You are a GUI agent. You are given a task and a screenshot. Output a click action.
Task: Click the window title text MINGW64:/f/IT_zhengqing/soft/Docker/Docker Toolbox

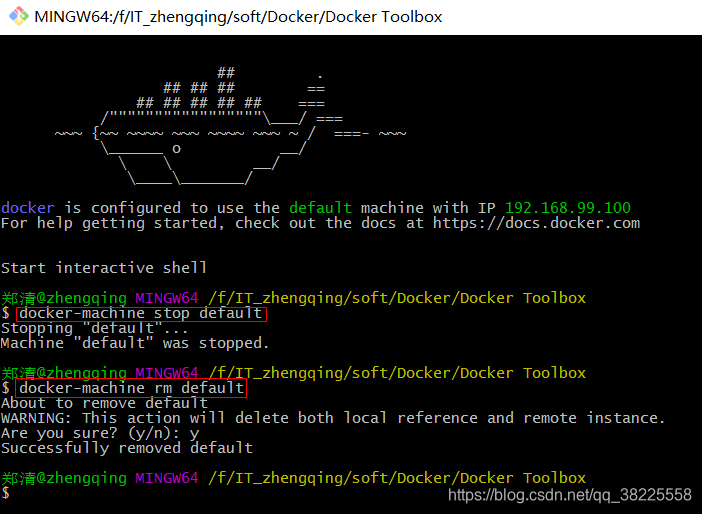pyautogui.click(x=238, y=17)
